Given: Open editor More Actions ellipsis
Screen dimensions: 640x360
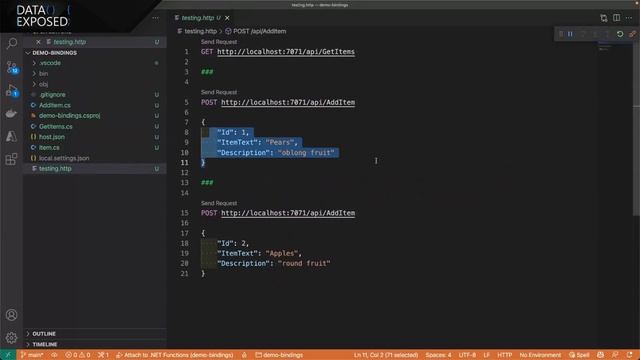Looking at the screenshot, I should (629, 18).
